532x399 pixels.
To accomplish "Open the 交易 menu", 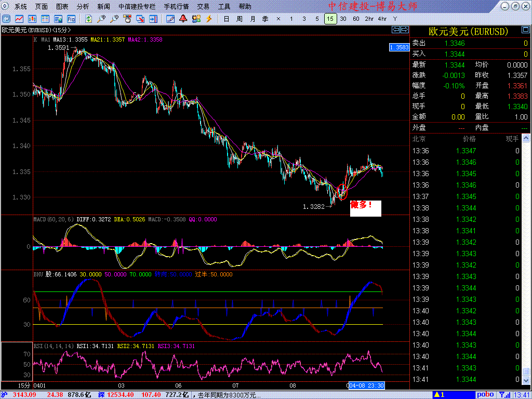I will coord(203,7).
